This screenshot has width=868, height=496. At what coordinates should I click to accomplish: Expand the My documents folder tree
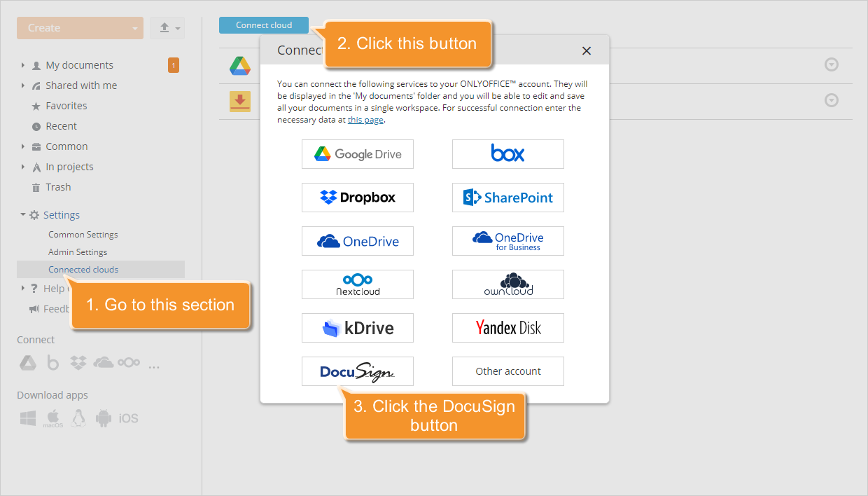click(x=23, y=65)
